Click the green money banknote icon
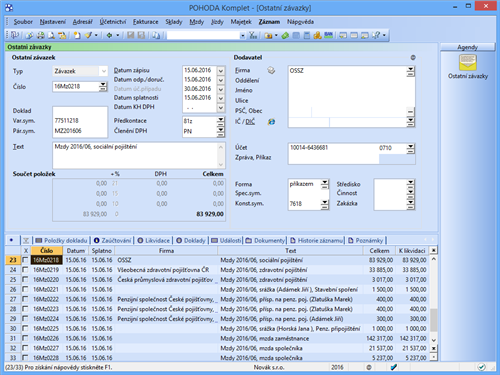The width and height of the screenshot is (500, 375). pos(285,35)
